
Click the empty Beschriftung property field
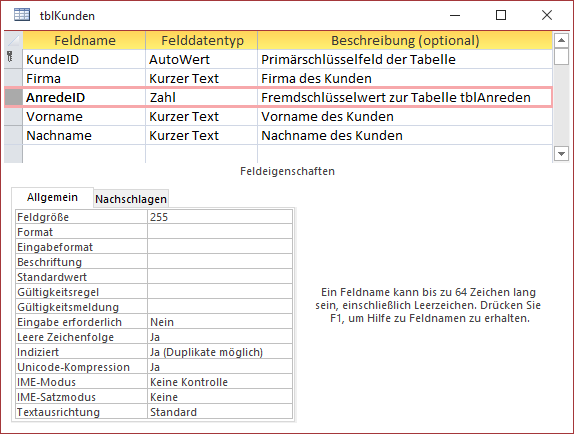[220, 262]
